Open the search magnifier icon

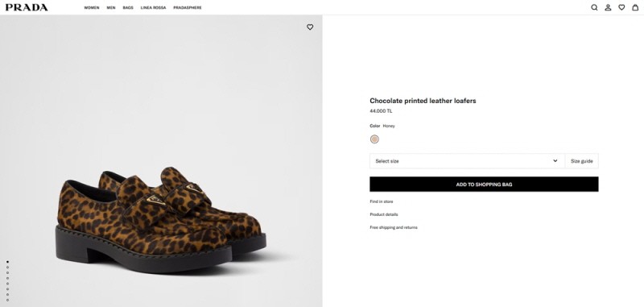tap(594, 7)
